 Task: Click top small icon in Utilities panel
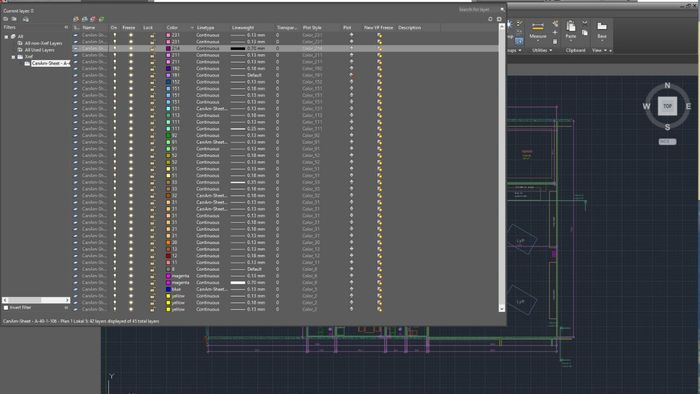[x=555, y=24]
